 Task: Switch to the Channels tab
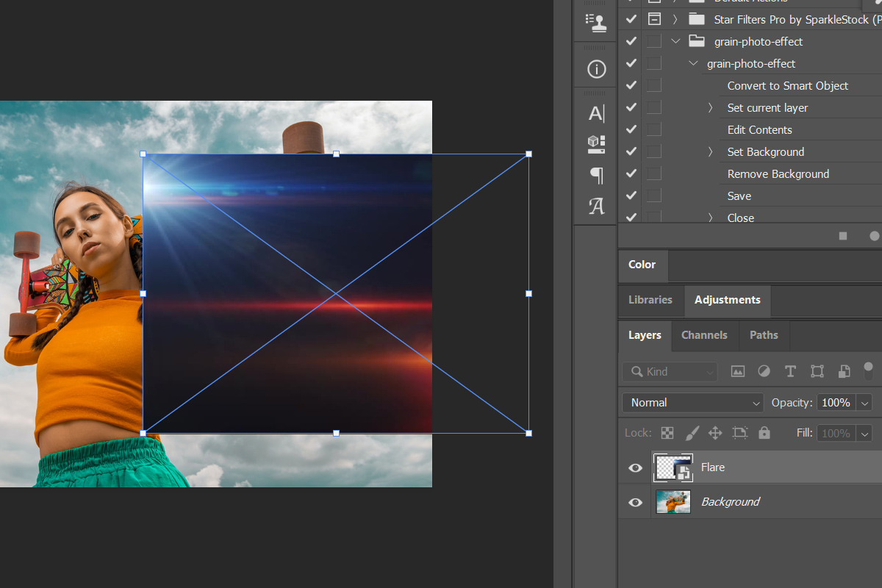pos(704,335)
